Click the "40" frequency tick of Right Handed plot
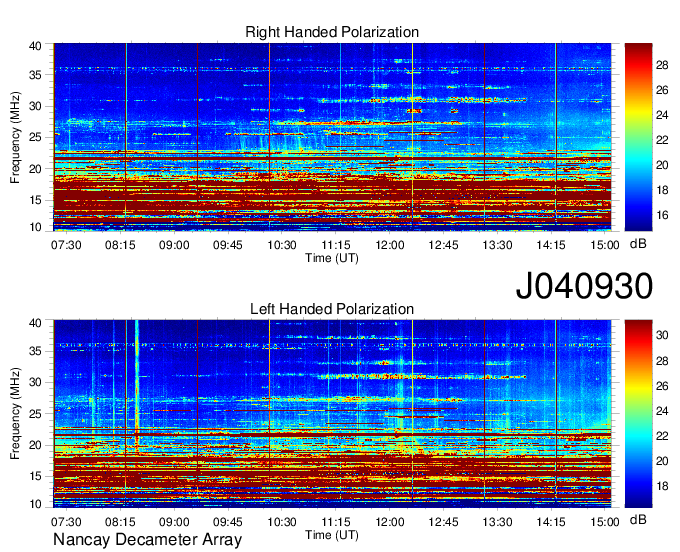680x552 pixels. pos(35,46)
